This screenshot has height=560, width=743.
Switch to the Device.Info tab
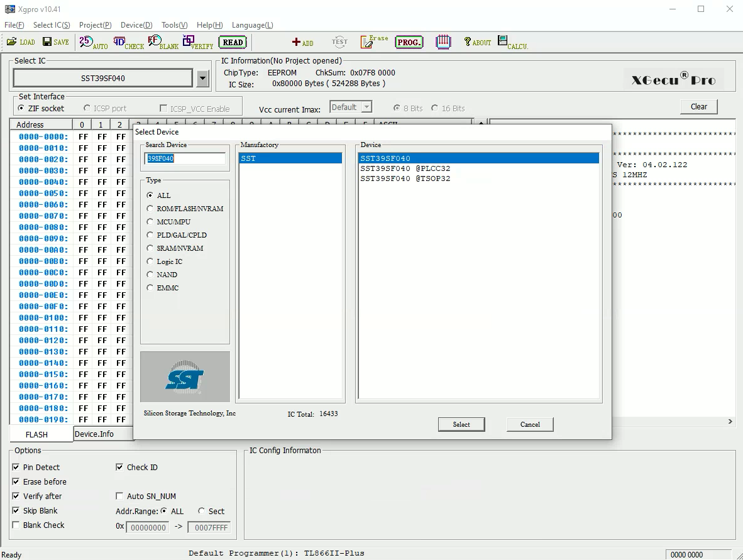click(x=93, y=434)
